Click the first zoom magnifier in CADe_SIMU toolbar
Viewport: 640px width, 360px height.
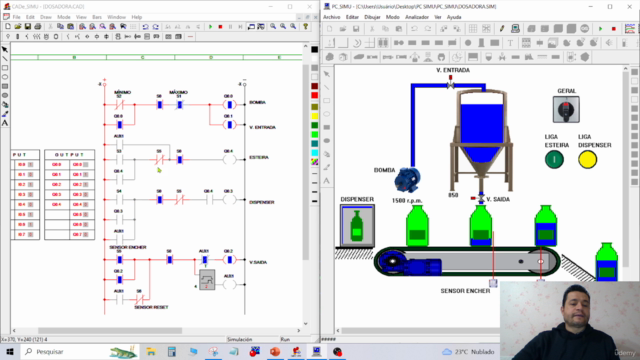(273, 27)
